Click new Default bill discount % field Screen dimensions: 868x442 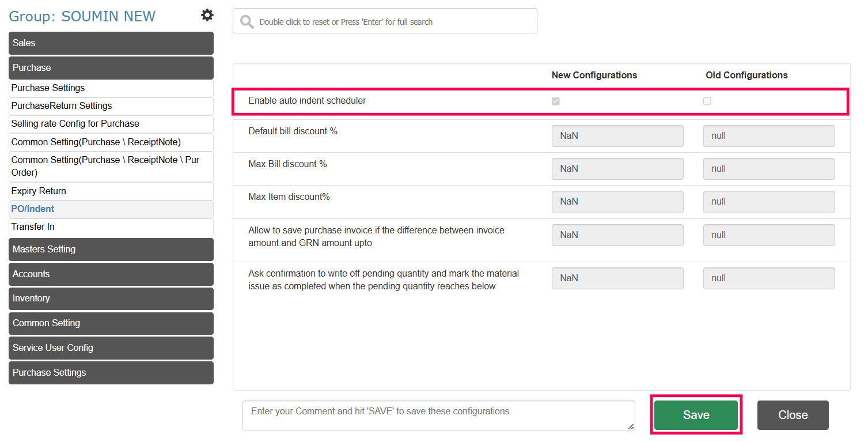617,136
